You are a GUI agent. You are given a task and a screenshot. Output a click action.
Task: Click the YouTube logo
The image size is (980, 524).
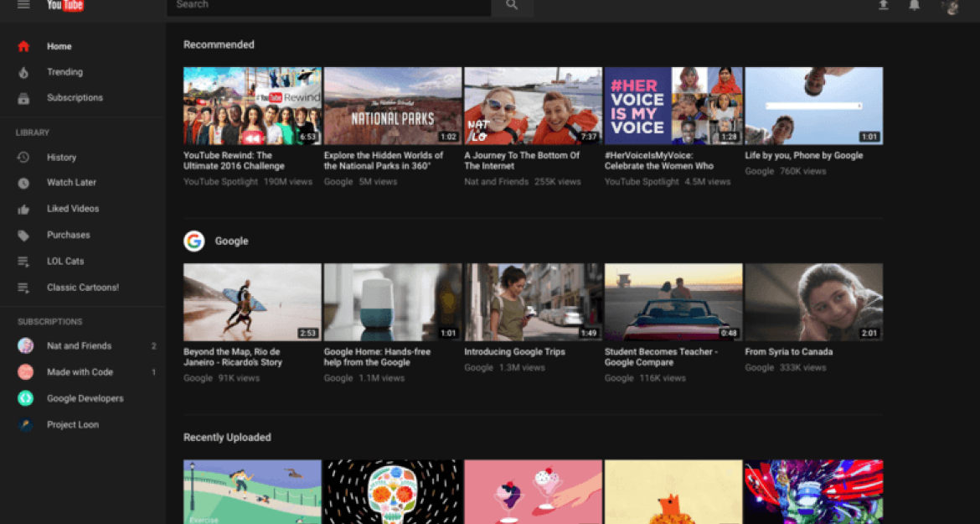coord(65,6)
